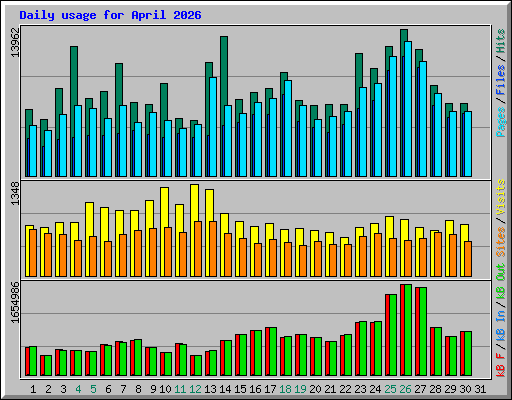Screen dimensions: 512x400
Task: Click day number 3 on the x-axis
Action: (63, 389)
